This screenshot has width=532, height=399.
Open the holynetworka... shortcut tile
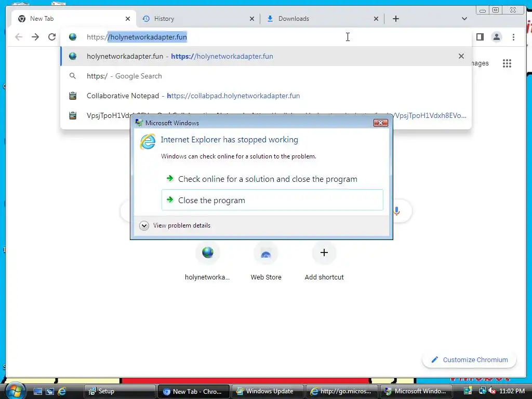(207, 261)
